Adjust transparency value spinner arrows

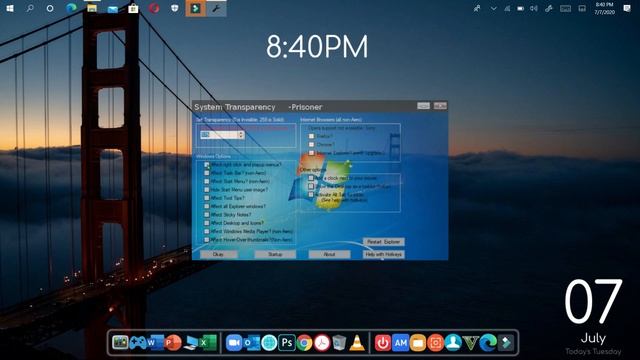point(241,135)
